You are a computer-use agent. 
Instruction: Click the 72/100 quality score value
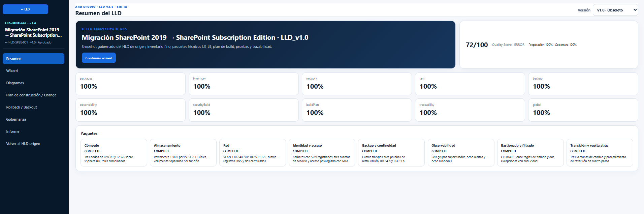coord(477,45)
